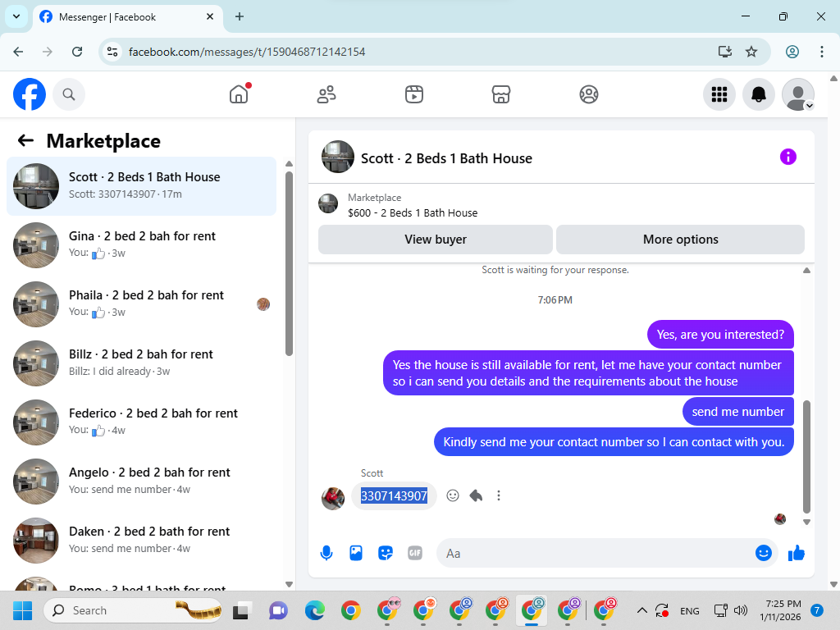Click the selected text 3307143907
This screenshot has width=840, height=630.
tap(394, 495)
